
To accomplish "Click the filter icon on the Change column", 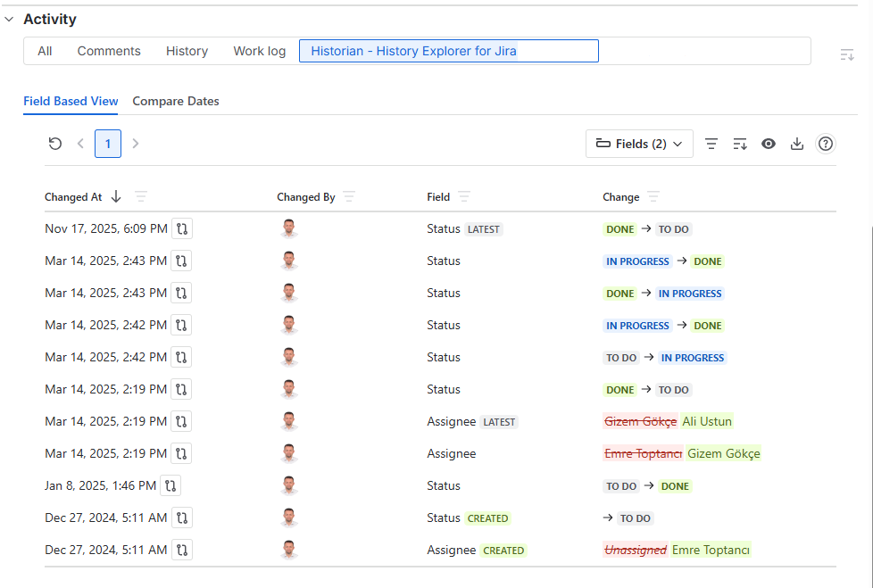I will 655,196.
